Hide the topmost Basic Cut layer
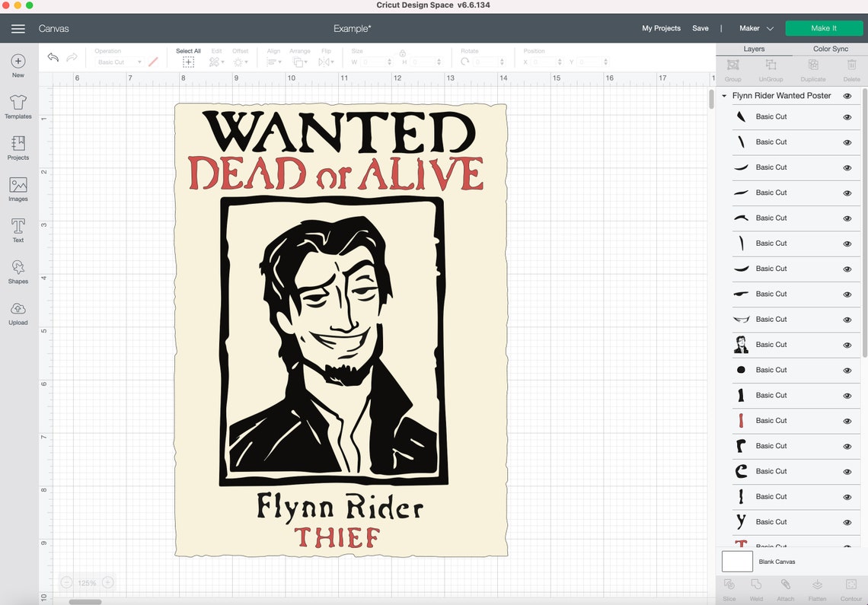Screen dimensions: 868x605 [847, 117]
